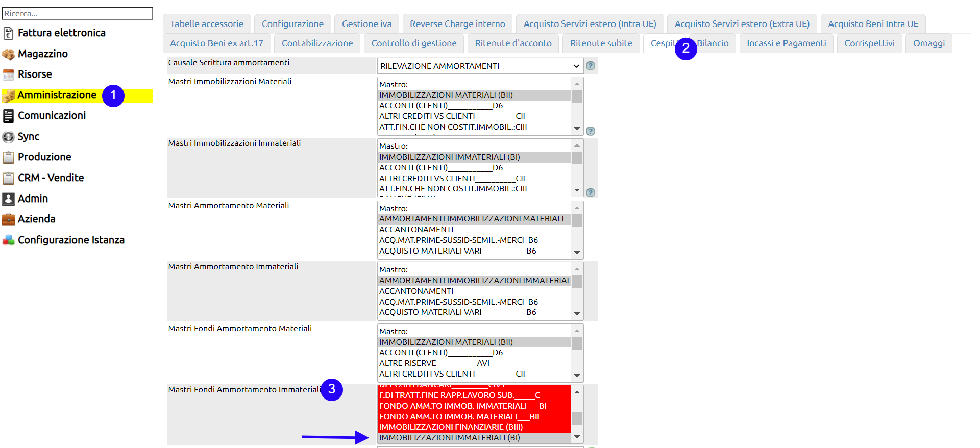Click the Comunicazioni document icon
Image resolution: width=980 pixels, height=448 pixels.
pos(8,116)
